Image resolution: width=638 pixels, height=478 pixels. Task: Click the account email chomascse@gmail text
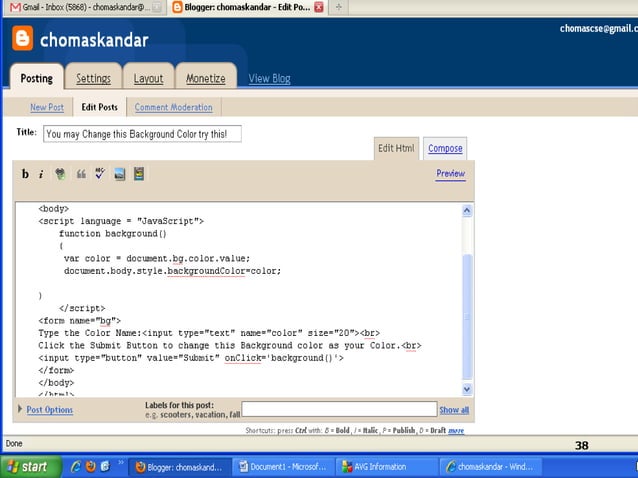(599, 28)
